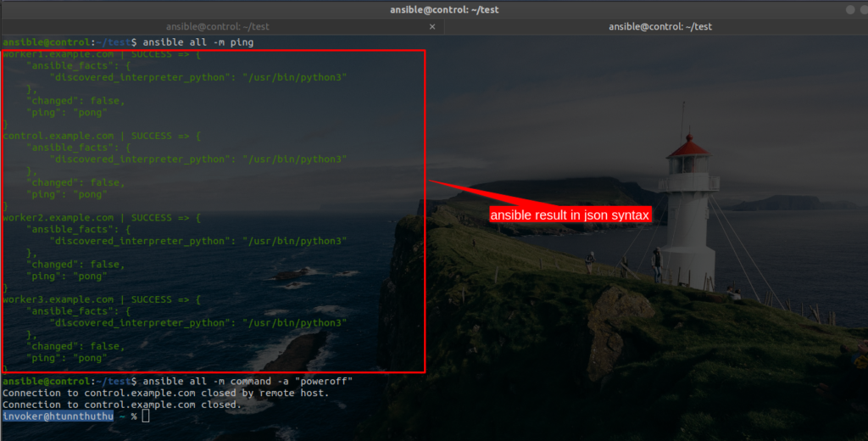The width and height of the screenshot is (868, 441).
Task: Click the 'invoker@htunnthuthu' prompt text
Action: coord(58,416)
